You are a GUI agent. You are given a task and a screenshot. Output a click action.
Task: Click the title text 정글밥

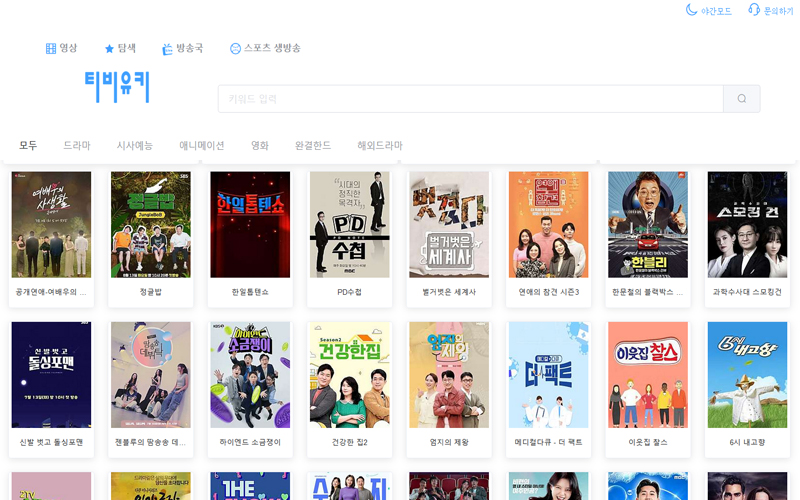pos(151,292)
